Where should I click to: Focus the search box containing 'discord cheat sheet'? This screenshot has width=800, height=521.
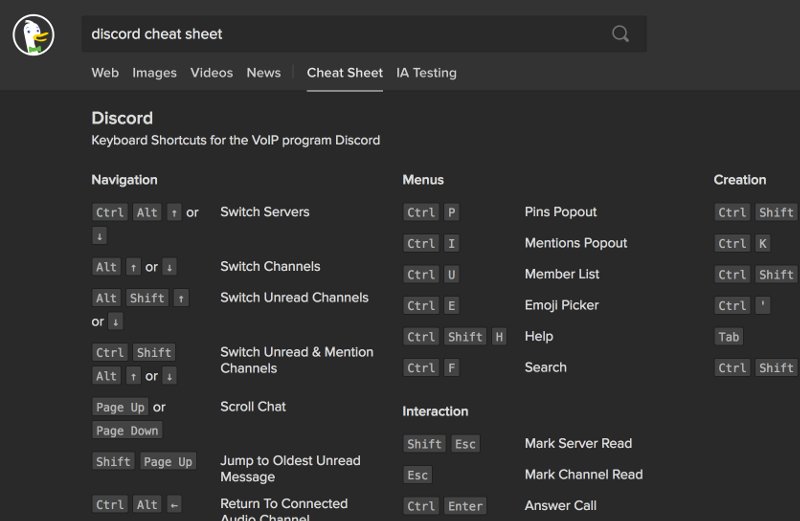364,34
